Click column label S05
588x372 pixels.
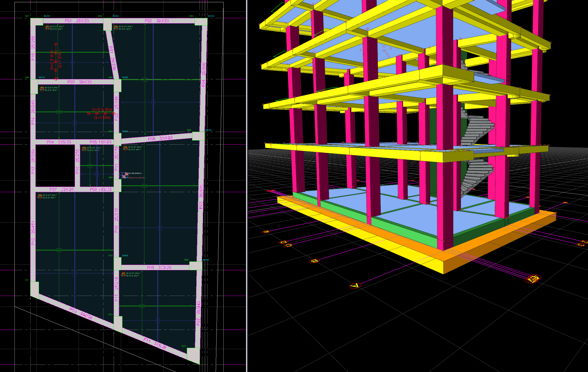(110, 77)
